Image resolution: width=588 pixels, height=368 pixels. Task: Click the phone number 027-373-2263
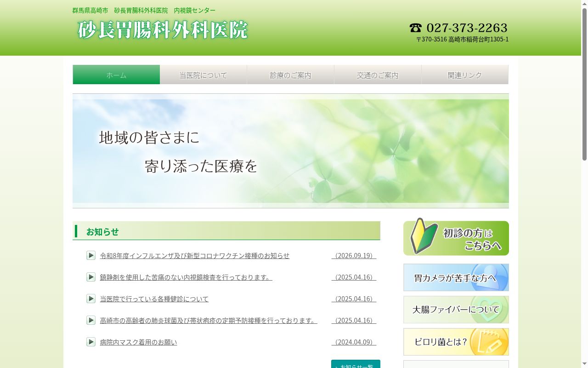(467, 28)
